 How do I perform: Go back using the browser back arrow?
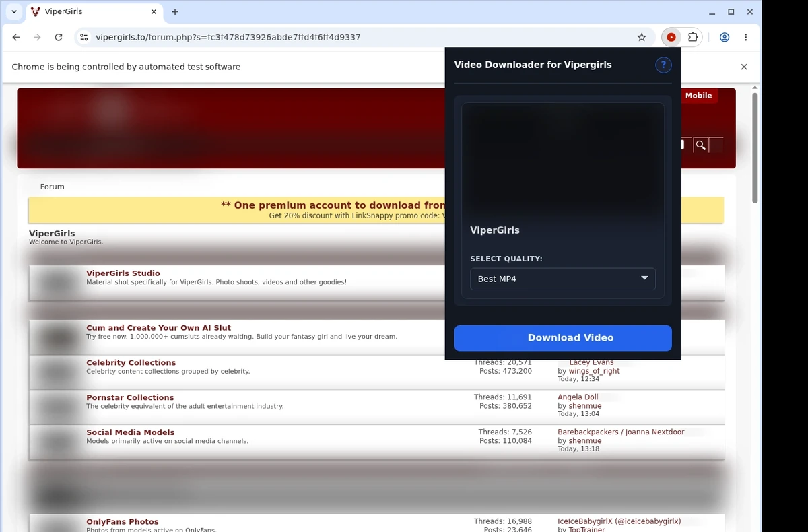[x=16, y=38]
